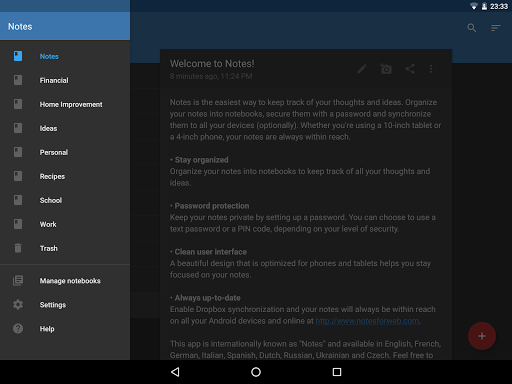
Task: Click the Stay organized heading
Action: [x=201, y=160]
